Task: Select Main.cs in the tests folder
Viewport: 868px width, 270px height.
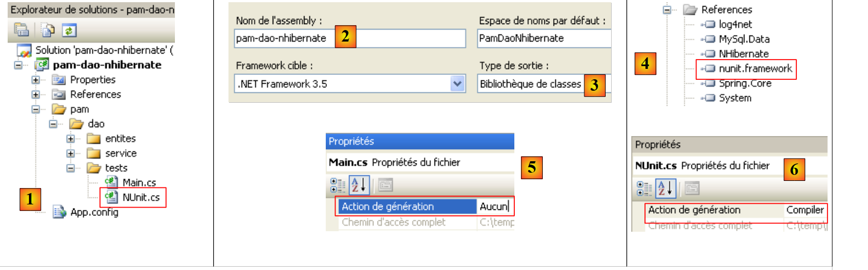Action: [x=139, y=183]
